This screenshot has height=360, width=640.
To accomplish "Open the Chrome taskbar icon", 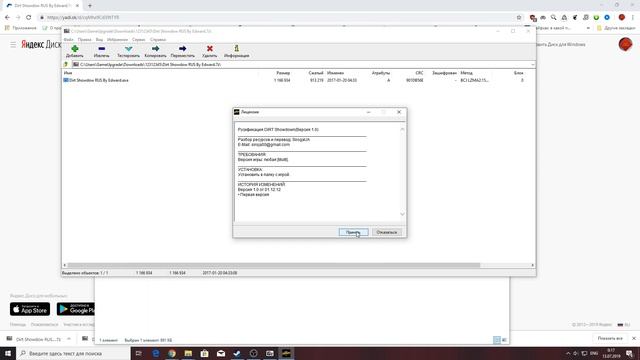I will (x=172, y=353).
